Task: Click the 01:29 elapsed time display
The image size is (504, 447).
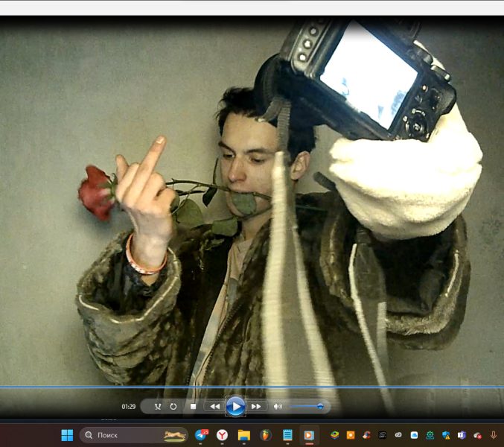Action: click(129, 407)
